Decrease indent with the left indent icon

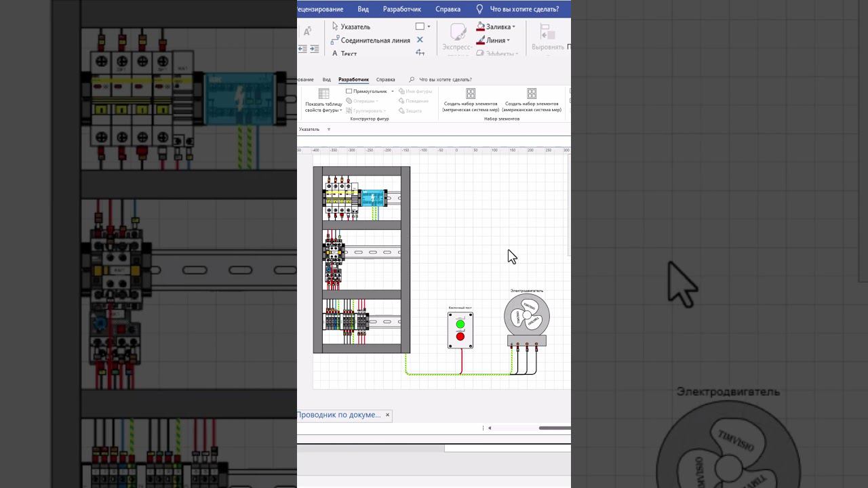[x=302, y=49]
